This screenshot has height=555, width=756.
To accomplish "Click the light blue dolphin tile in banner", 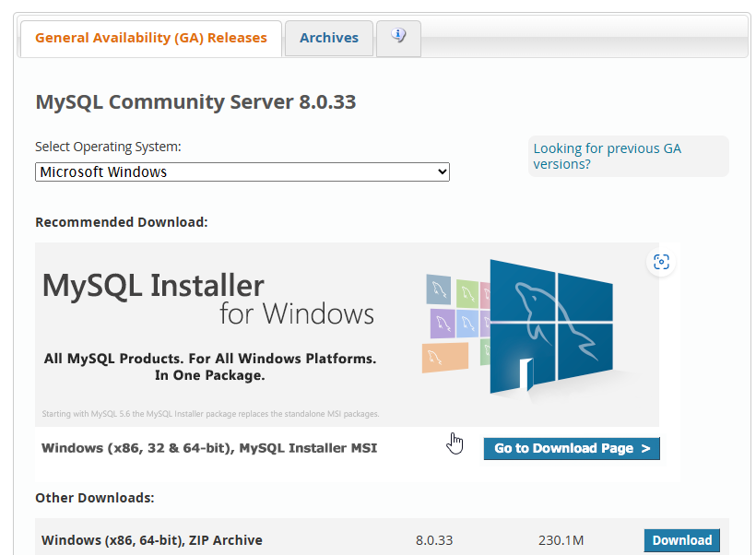I will [467, 323].
